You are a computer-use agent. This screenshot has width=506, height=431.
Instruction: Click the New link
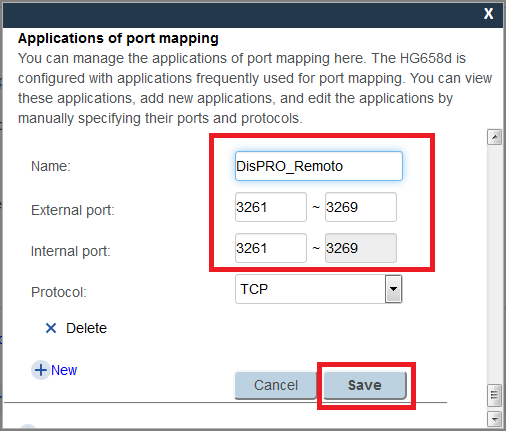[x=64, y=370]
